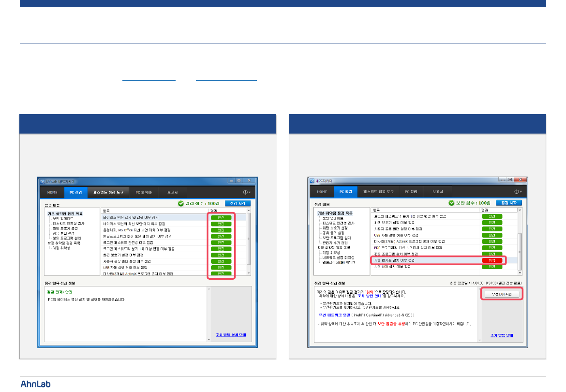Open the PC 최적화 tab
The image size is (566, 392).
[x=143, y=193]
